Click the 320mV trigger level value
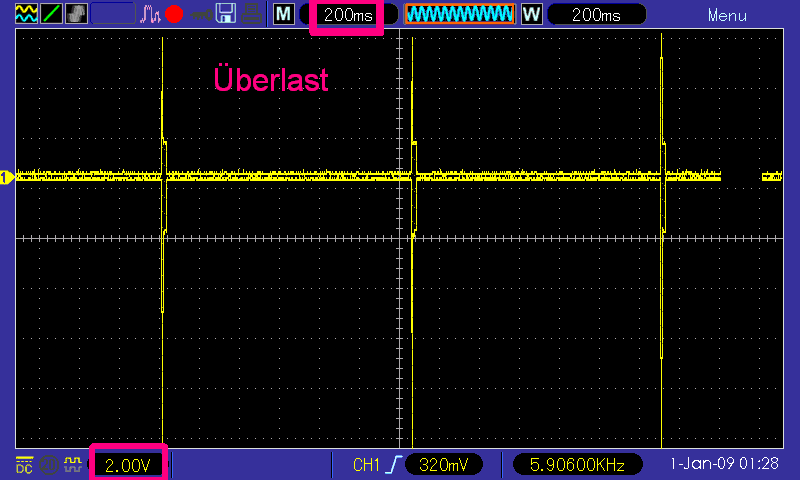 click(x=443, y=465)
